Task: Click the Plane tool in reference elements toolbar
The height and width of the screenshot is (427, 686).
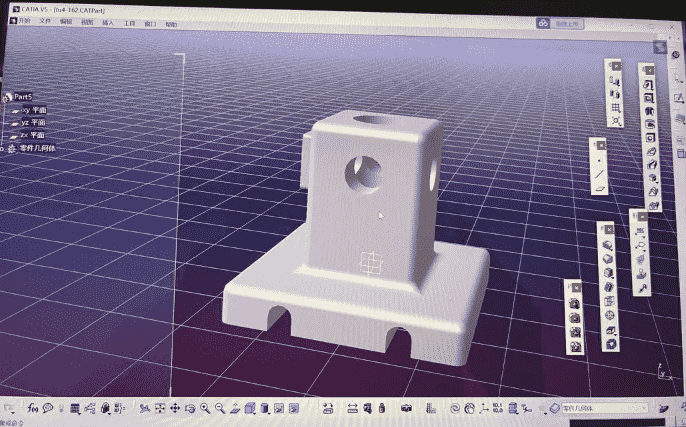Action: [x=599, y=188]
